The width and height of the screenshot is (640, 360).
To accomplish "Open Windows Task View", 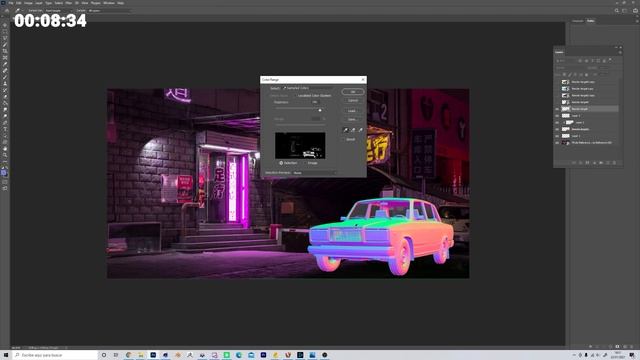I will point(116,355).
